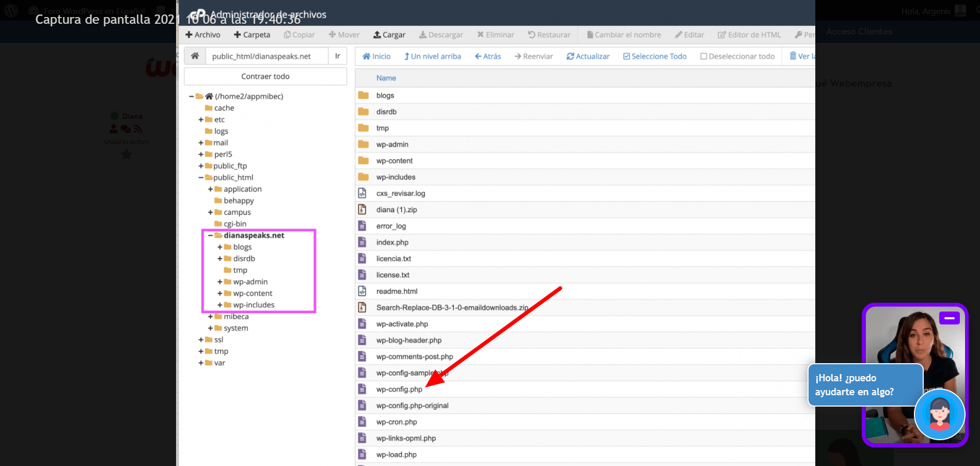The height and width of the screenshot is (466, 980).
Task: Select licencia.txt file
Action: point(393,258)
